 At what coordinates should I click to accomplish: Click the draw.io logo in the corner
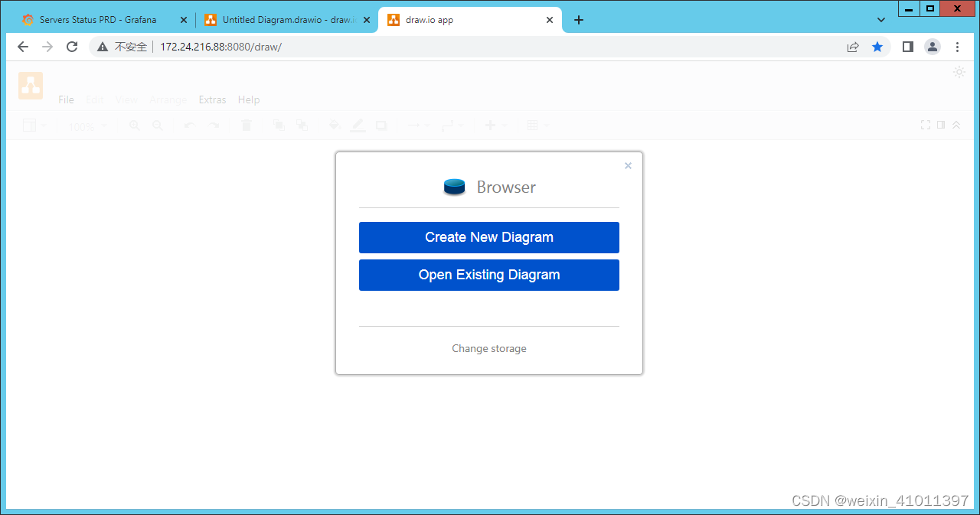pos(31,86)
